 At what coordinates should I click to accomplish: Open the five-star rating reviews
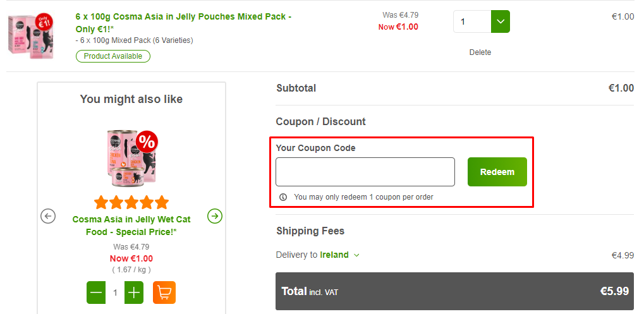coord(131,202)
